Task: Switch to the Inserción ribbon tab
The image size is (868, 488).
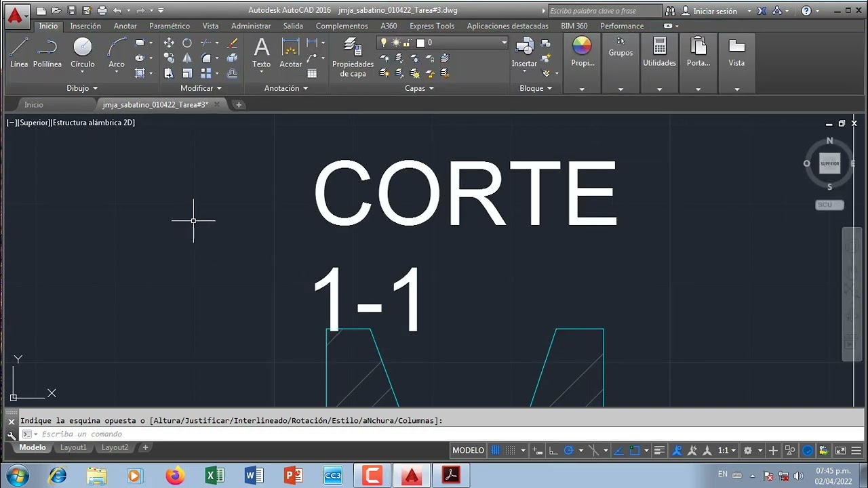Action: [x=85, y=26]
